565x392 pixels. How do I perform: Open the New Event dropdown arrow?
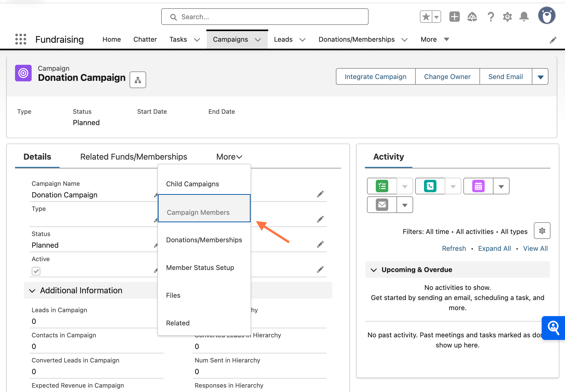coord(501,186)
